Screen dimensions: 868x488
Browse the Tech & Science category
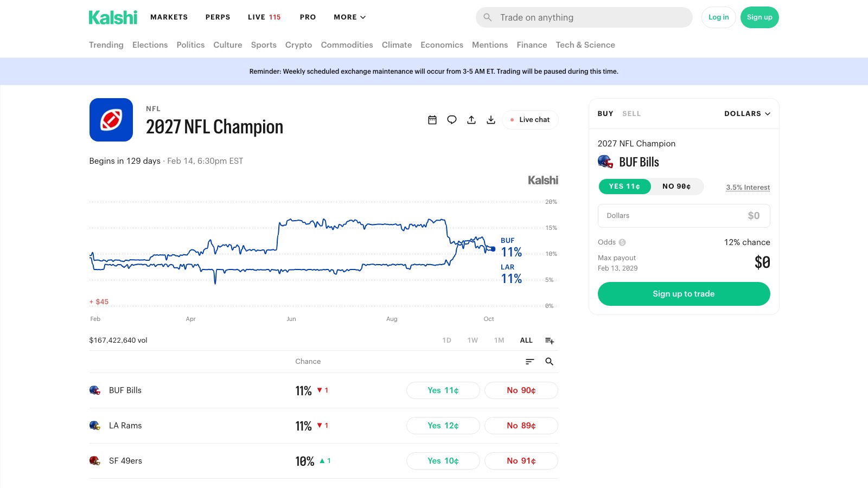click(x=585, y=45)
